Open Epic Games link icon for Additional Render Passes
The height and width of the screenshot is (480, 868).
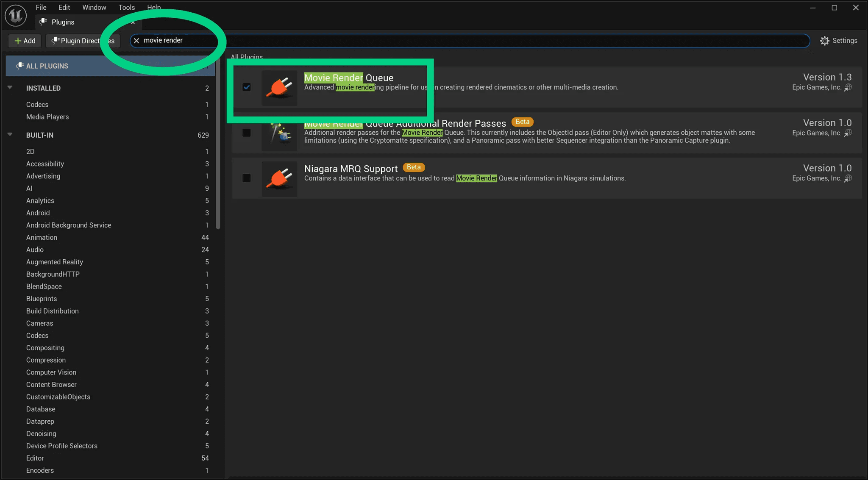point(848,133)
